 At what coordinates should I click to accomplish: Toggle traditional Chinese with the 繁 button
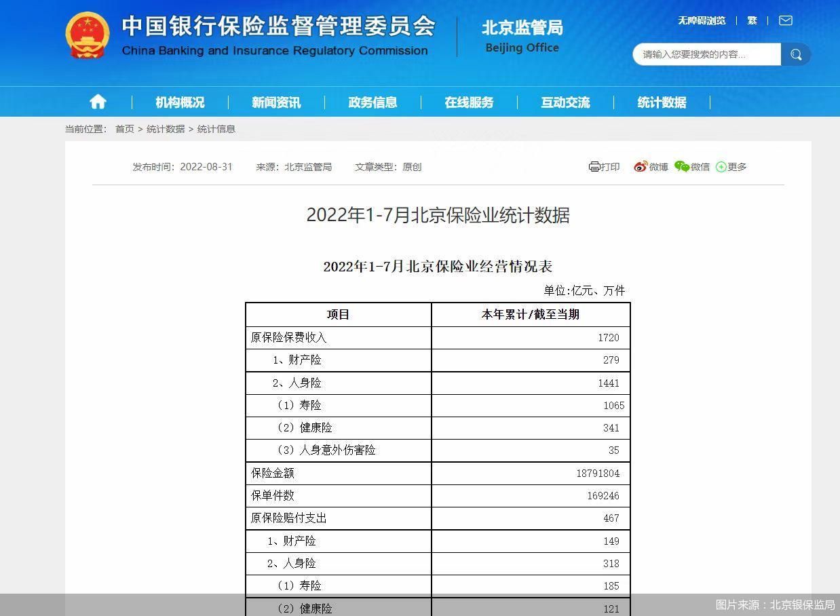[x=752, y=20]
